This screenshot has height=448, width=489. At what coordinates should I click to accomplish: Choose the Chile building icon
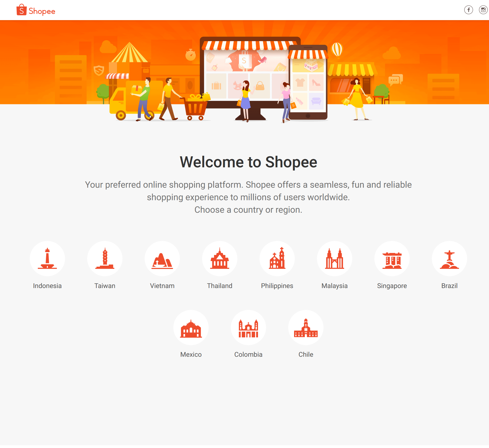click(306, 328)
